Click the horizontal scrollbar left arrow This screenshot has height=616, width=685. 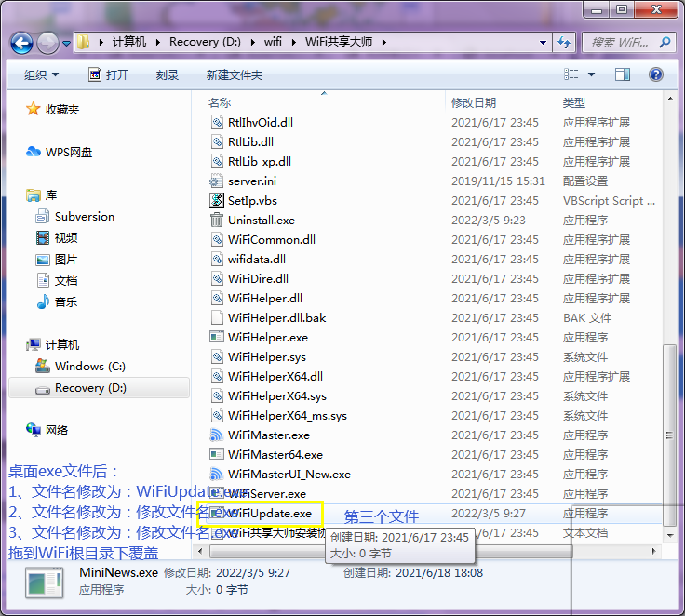pos(200,552)
